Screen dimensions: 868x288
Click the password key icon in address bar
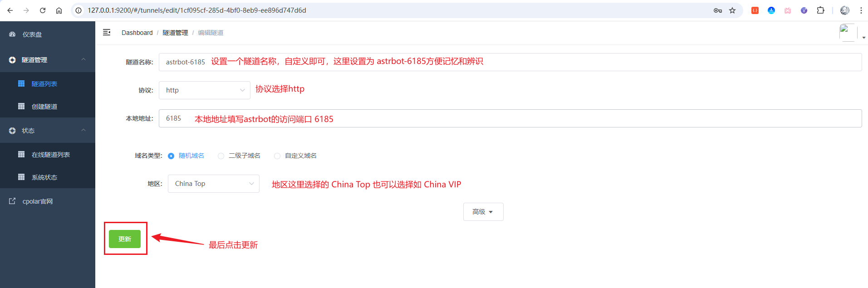coord(718,10)
